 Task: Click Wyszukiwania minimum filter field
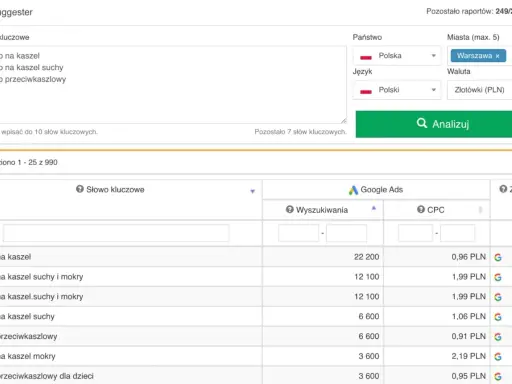pyautogui.click(x=299, y=233)
